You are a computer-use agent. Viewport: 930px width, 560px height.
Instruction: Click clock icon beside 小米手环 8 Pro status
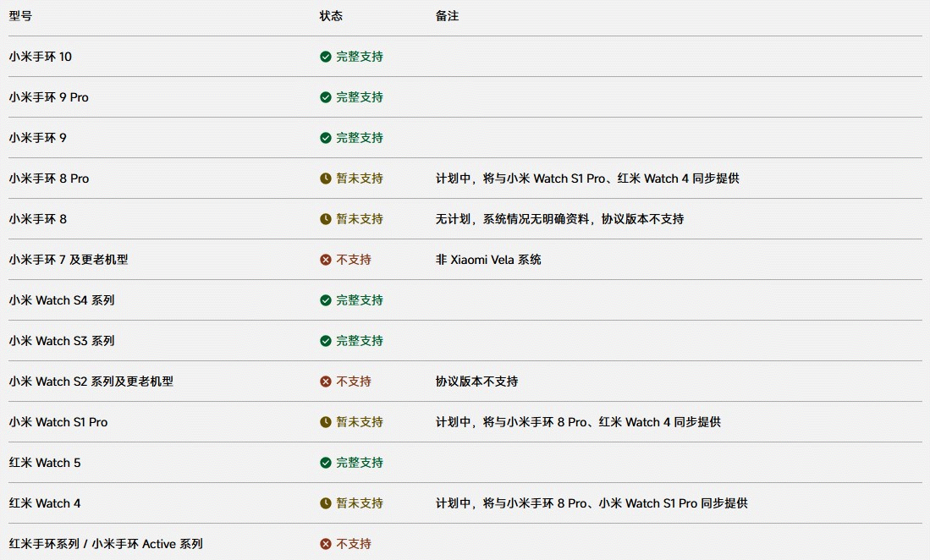tap(326, 178)
